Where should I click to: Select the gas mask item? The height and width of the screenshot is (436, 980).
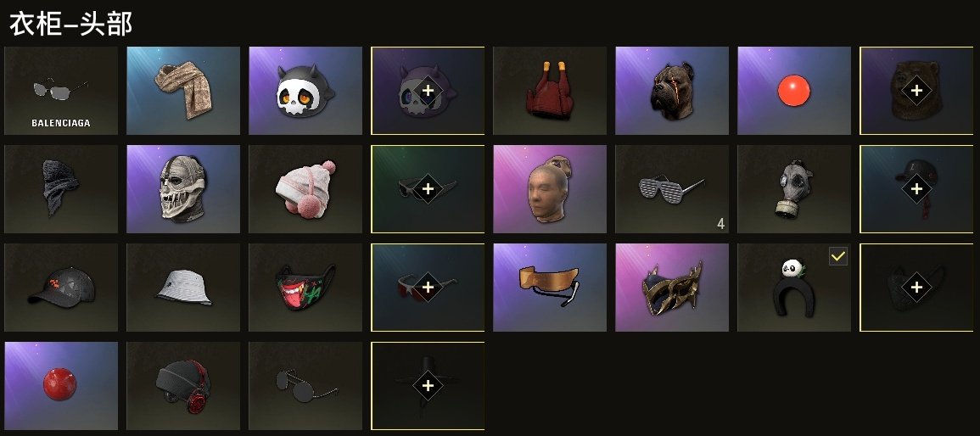794,189
